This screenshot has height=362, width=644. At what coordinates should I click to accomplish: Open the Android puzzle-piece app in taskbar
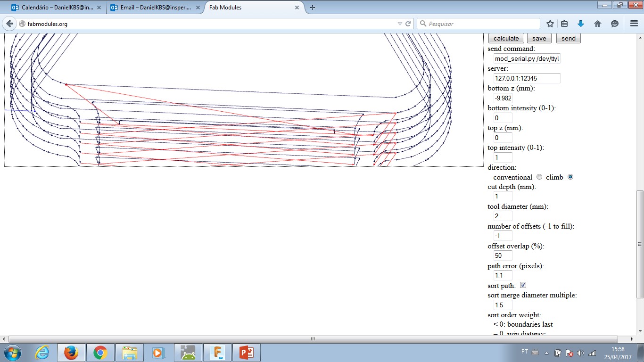pos(188,353)
